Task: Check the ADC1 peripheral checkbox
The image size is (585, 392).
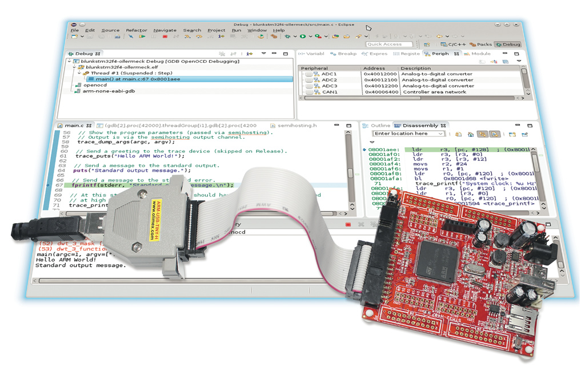Action: [309, 74]
